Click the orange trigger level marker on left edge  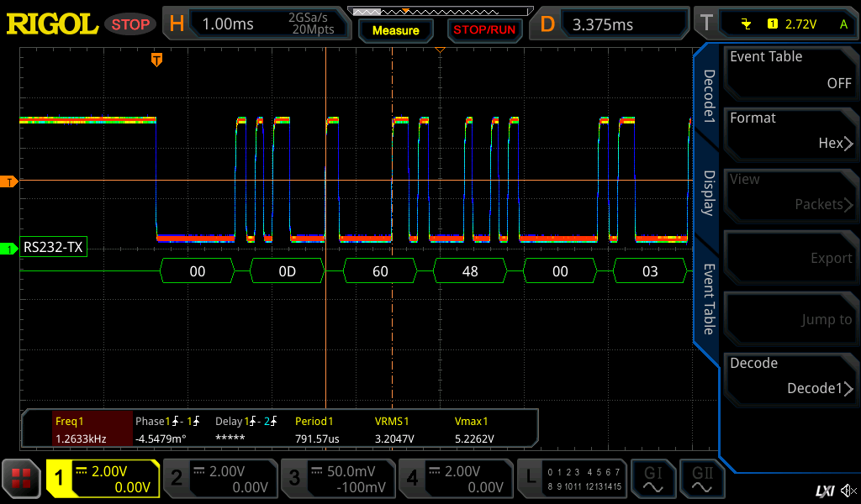[x=9, y=181]
